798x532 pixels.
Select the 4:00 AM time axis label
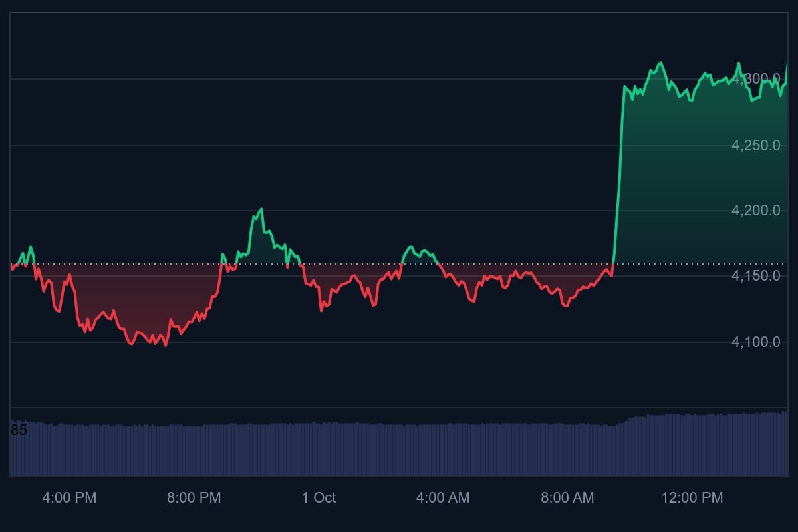pyautogui.click(x=443, y=497)
